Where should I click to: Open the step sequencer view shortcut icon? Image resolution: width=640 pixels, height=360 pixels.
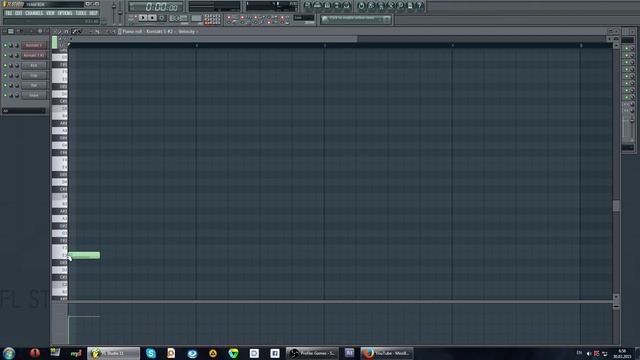tap(317, 6)
